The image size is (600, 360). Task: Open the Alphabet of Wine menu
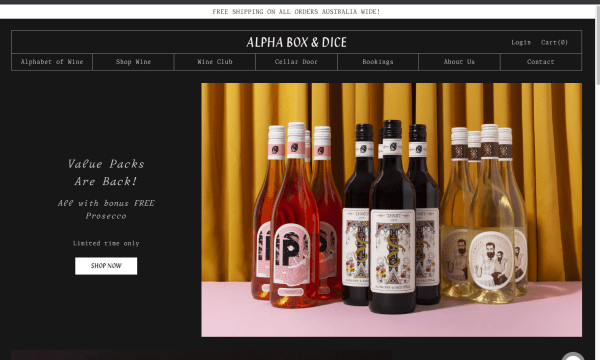(52, 62)
